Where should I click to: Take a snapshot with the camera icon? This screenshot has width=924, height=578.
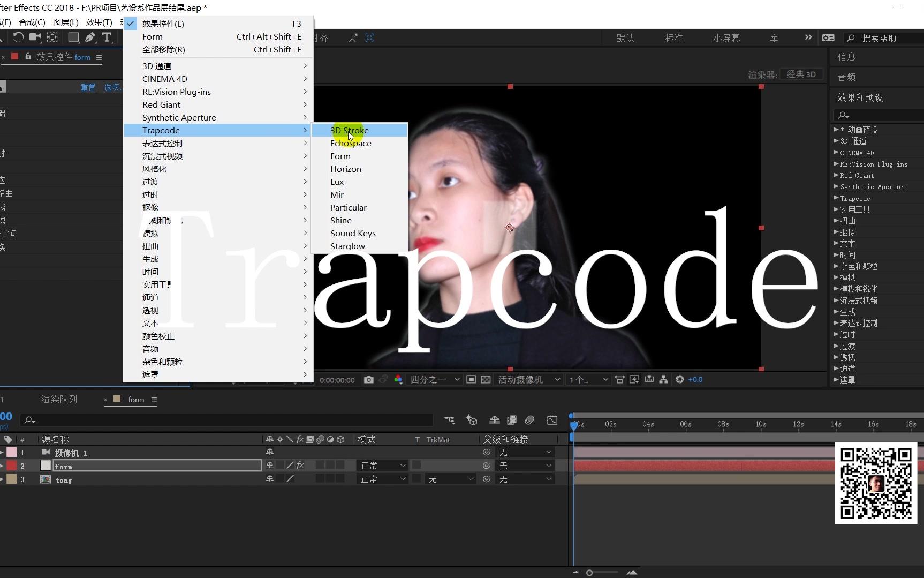point(369,379)
